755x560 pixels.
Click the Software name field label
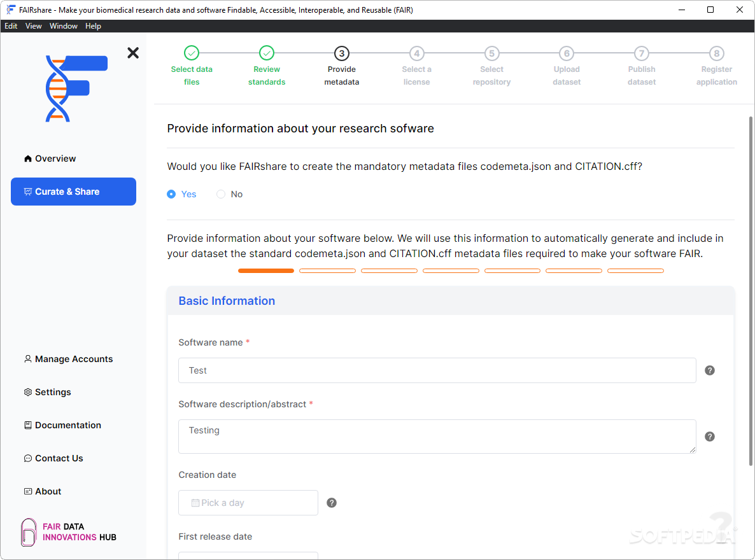[211, 342]
